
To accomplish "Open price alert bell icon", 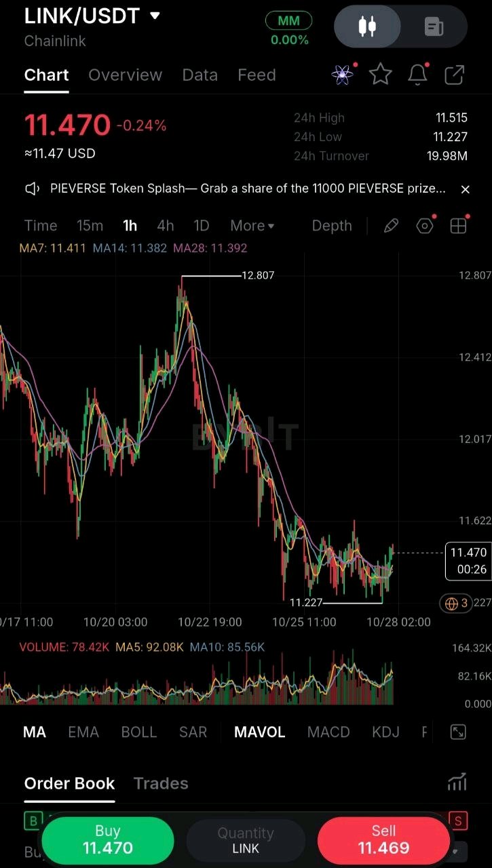I will tap(417, 75).
